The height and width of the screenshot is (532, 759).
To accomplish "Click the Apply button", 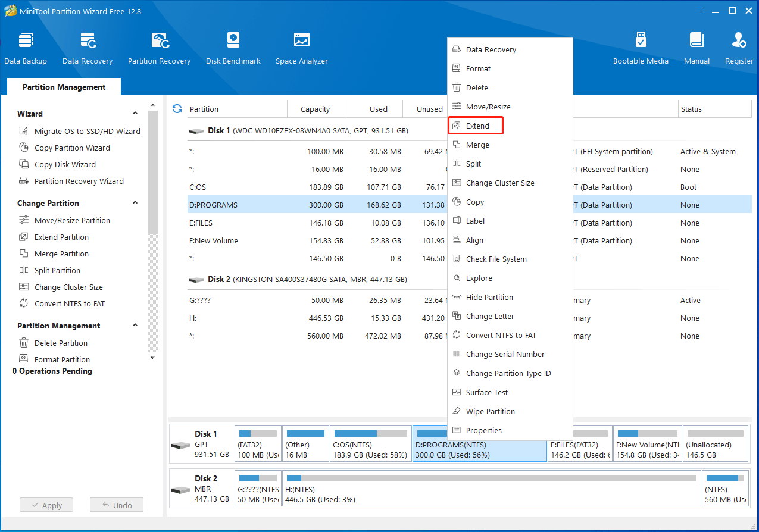I will click(46, 505).
